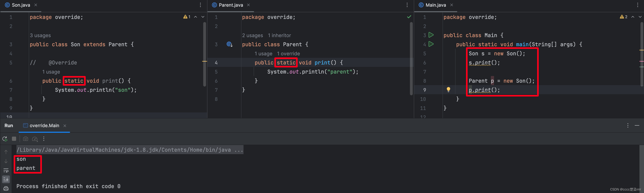Click the 'static' keyword in Parent.java print method
The image size is (644, 193).
tap(286, 63)
